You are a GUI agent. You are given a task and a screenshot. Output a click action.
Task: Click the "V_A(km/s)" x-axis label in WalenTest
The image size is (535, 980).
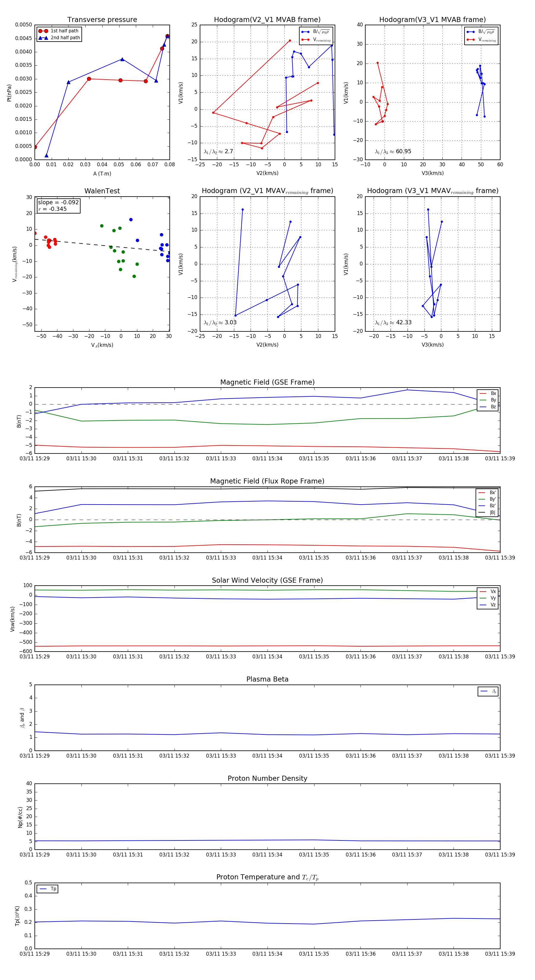pyautogui.click(x=102, y=345)
